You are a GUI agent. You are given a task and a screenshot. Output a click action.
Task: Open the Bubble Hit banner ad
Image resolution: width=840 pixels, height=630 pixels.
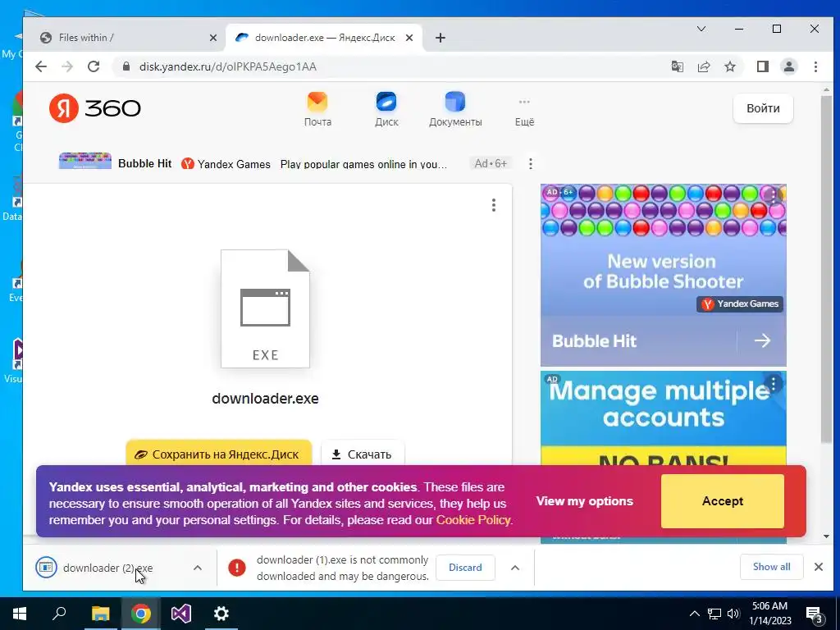[663, 276]
